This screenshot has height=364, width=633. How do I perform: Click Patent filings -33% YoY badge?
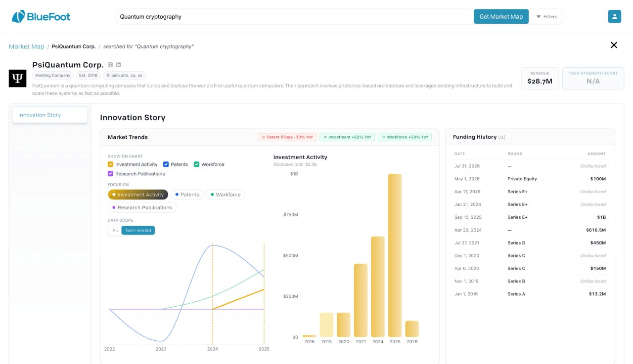tap(287, 137)
